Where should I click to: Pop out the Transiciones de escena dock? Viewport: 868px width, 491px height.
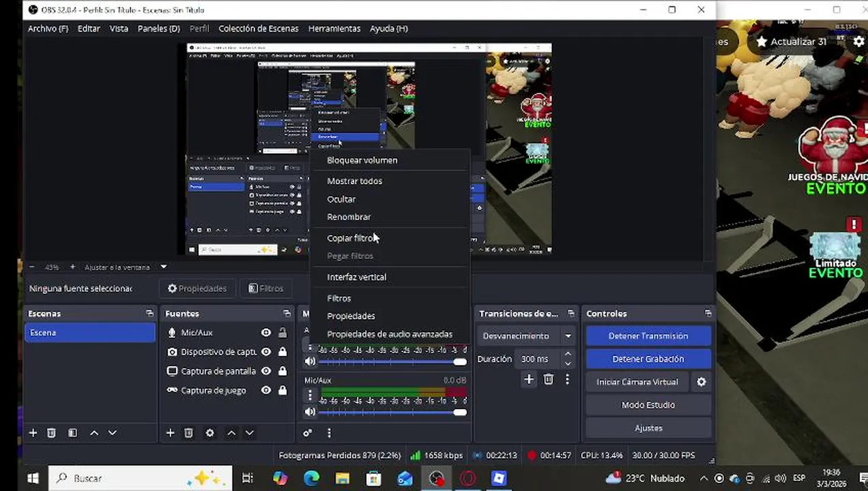(571, 314)
